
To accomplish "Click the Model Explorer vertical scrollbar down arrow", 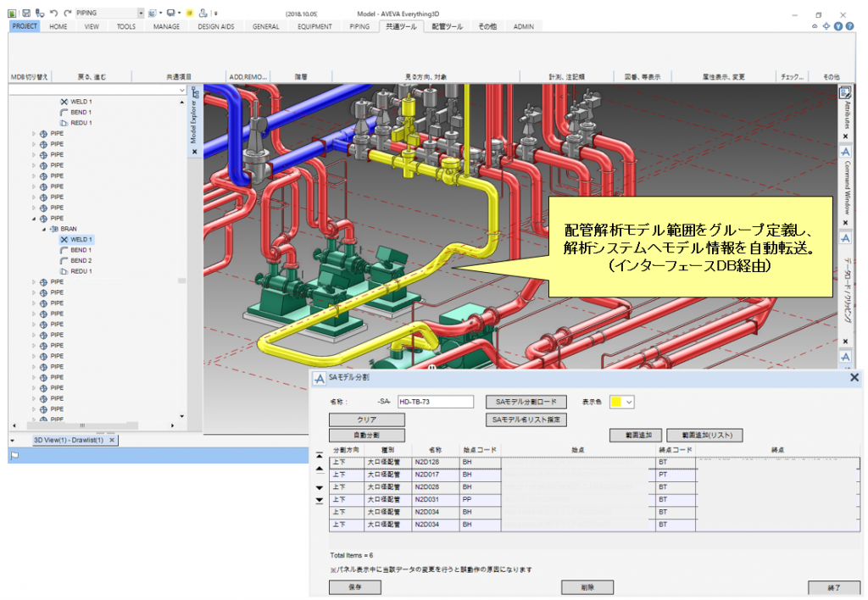I will tap(181, 416).
